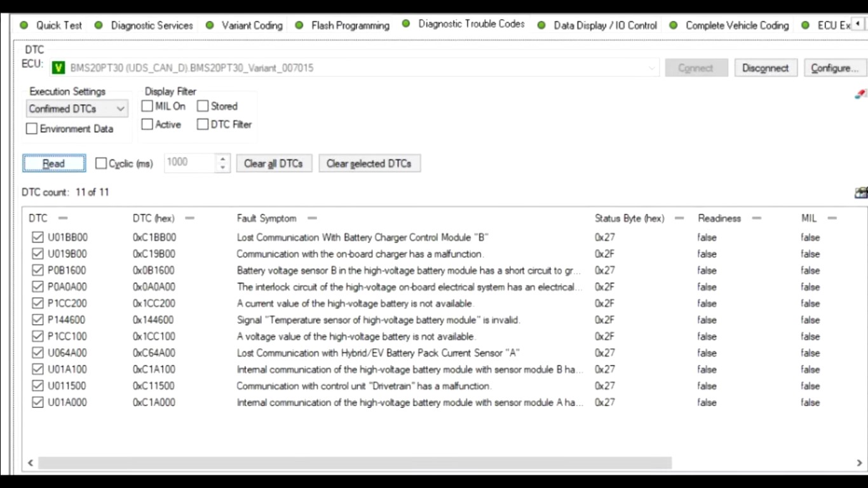Image resolution: width=868 pixels, height=488 pixels.
Task: Click the save icon above the DTC table
Action: tap(860, 193)
